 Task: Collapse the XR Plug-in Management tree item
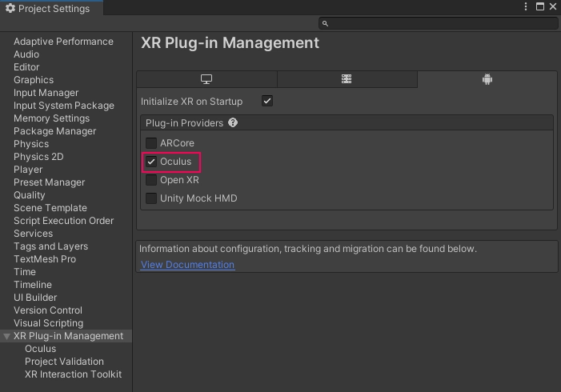[x=6, y=336]
